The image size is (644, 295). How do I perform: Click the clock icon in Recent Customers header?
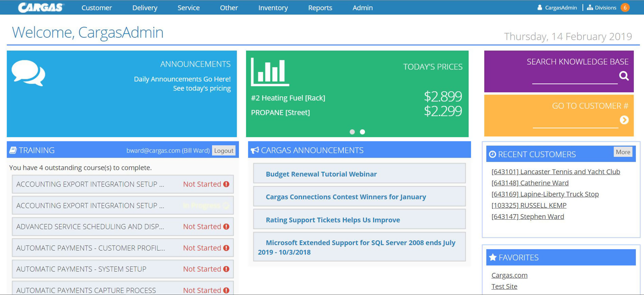(492, 154)
